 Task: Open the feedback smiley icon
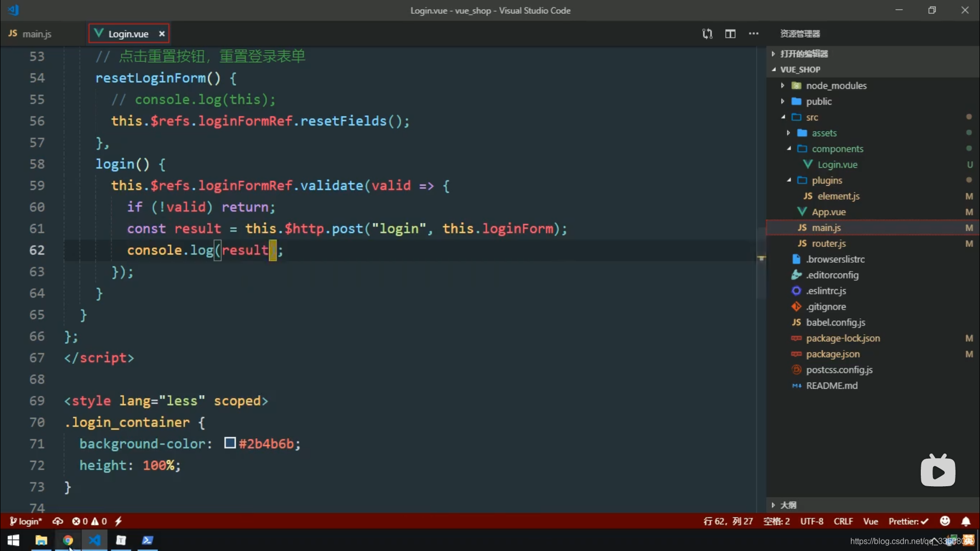pos(945,521)
